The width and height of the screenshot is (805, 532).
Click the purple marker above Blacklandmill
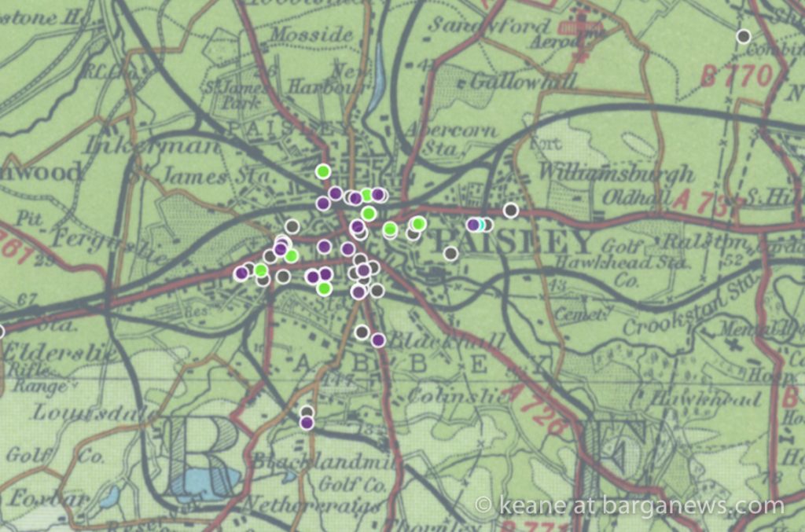307,423
